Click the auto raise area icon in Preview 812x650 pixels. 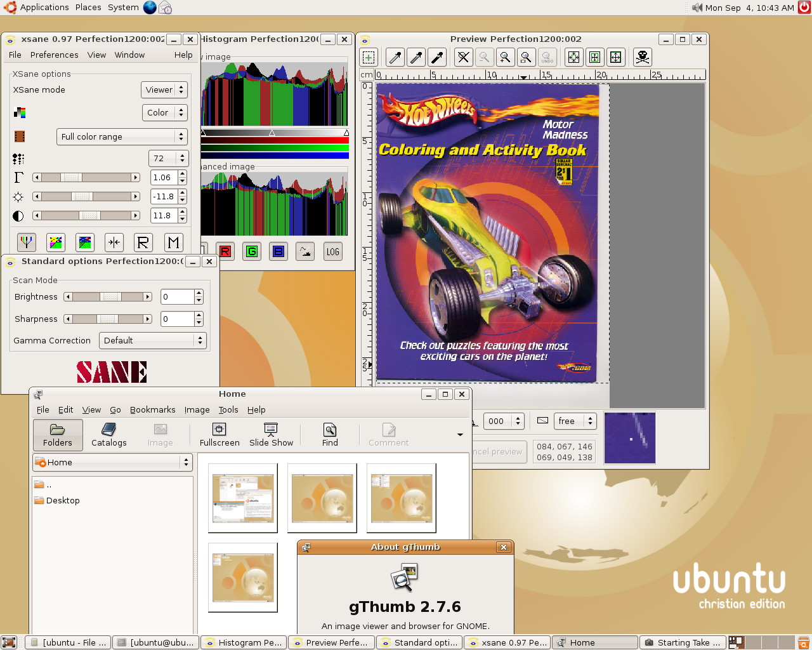point(594,57)
